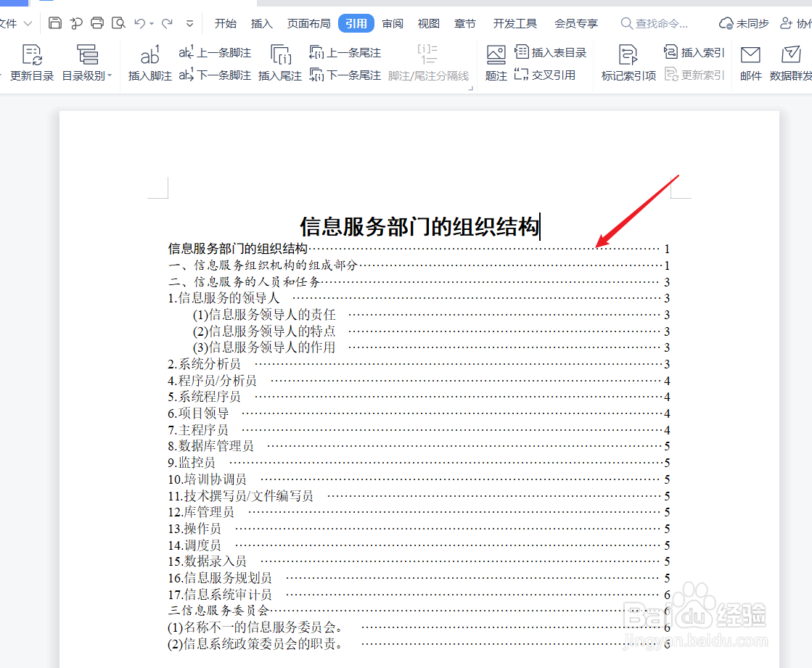The width and height of the screenshot is (812, 668).
Task: Open 标记索引项 (Mark Index Entry)
Action: [627, 62]
